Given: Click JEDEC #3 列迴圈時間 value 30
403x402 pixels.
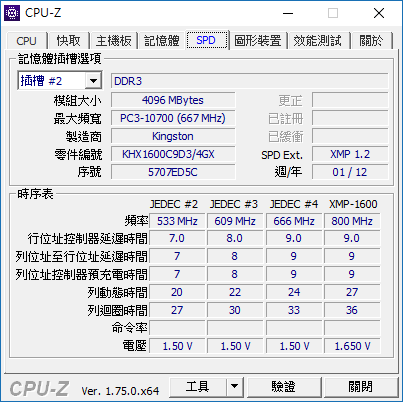Looking at the screenshot, I should pos(235,310).
